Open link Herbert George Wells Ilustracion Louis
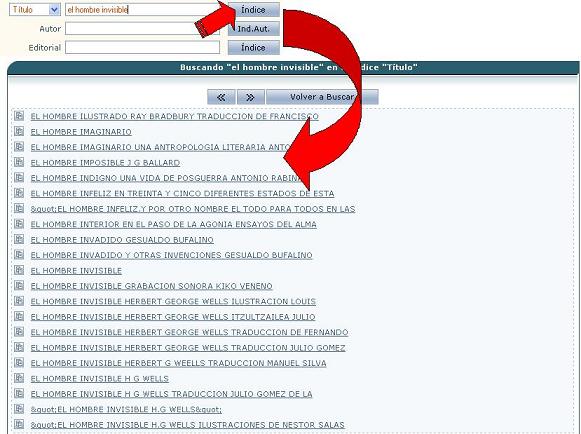 [173, 301]
